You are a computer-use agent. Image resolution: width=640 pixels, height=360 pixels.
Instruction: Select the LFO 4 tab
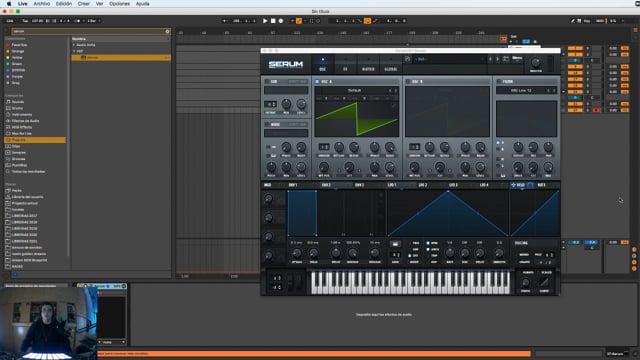coord(484,185)
